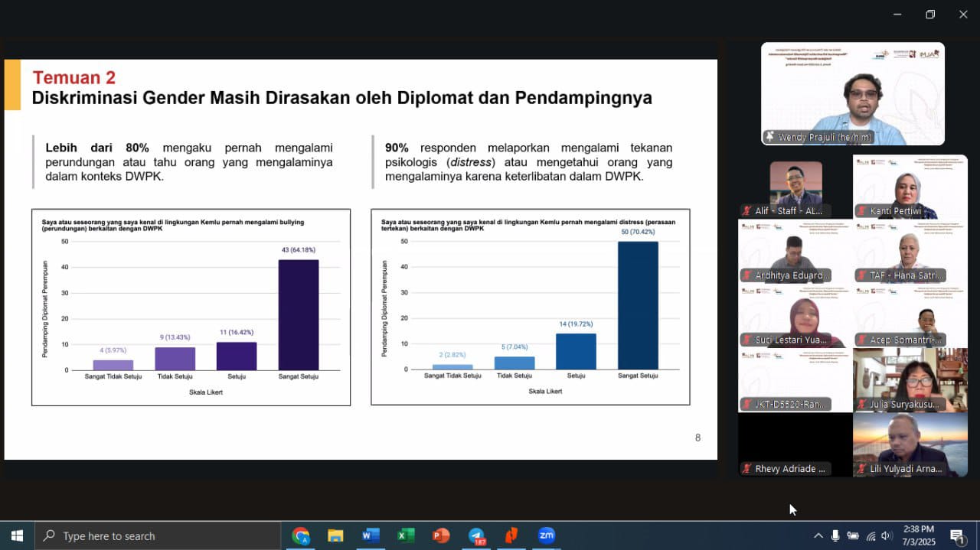
Task: Select Kanti Pertiwi's video tile
Action: (910, 187)
